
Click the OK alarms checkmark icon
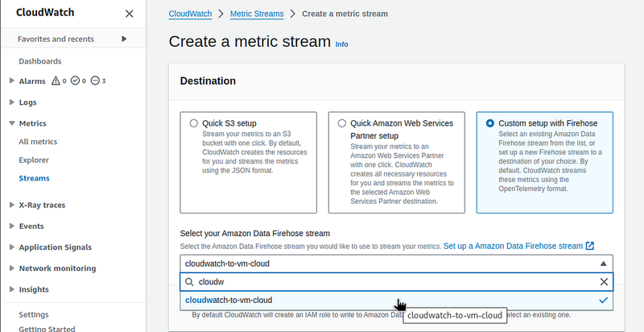[75, 81]
